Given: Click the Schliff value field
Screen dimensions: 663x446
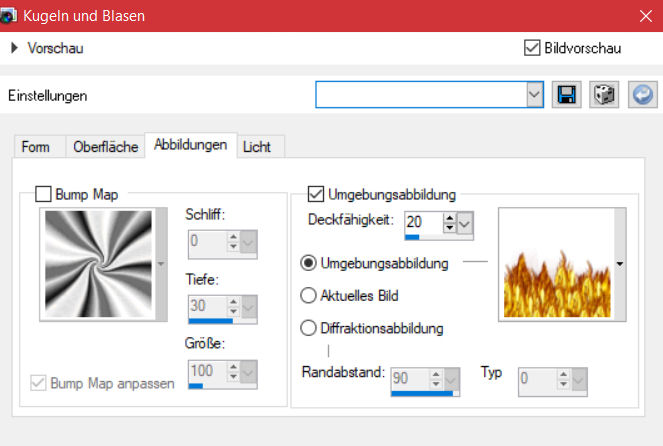Looking at the screenshot, I should [207, 241].
